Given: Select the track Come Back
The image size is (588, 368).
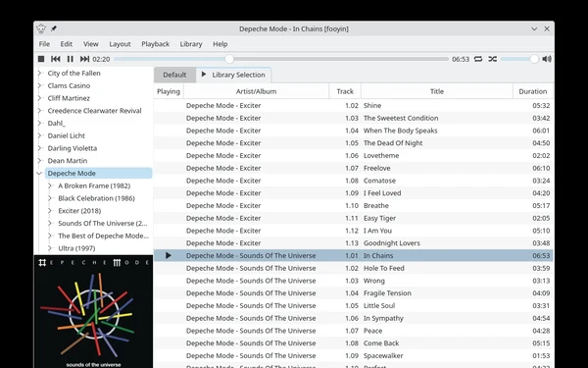Looking at the screenshot, I should click(x=353, y=343).
